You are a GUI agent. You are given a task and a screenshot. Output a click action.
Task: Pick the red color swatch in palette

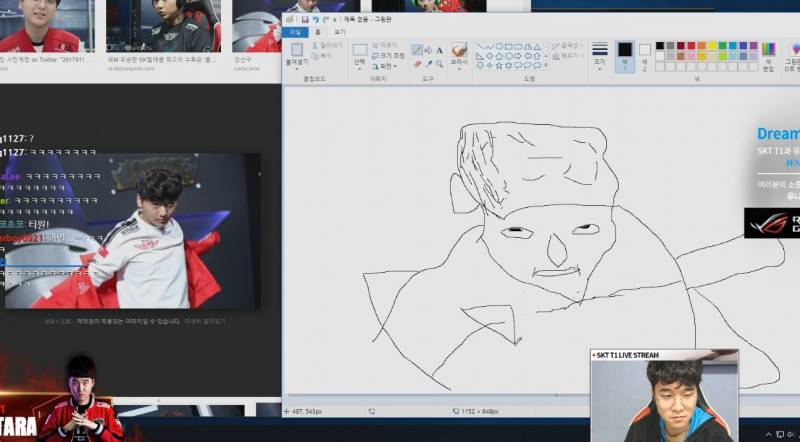691,46
